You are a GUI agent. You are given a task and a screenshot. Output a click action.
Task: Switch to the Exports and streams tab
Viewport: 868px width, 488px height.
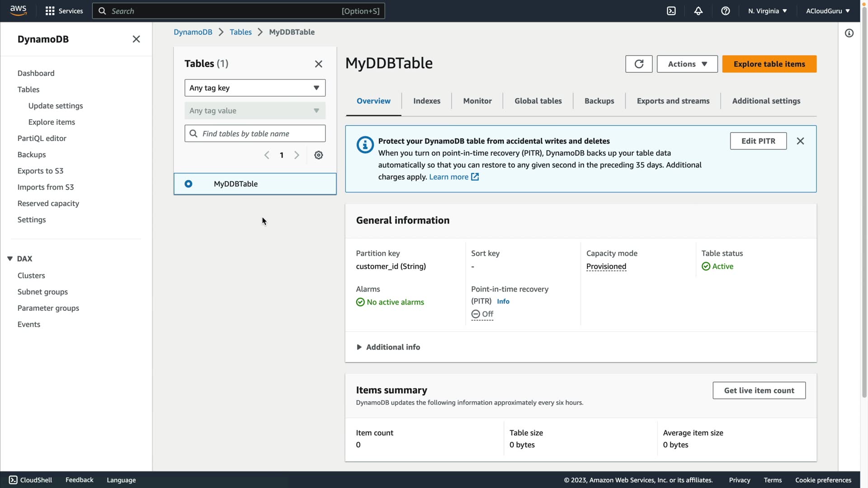(x=673, y=101)
